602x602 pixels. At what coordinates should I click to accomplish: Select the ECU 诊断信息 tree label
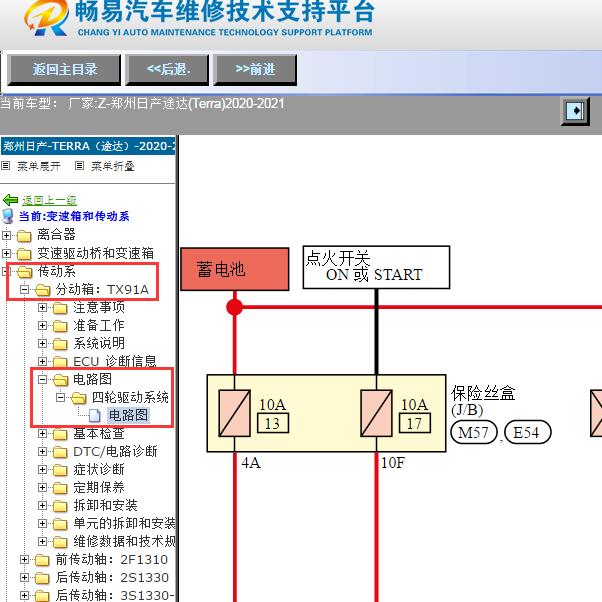point(114,361)
